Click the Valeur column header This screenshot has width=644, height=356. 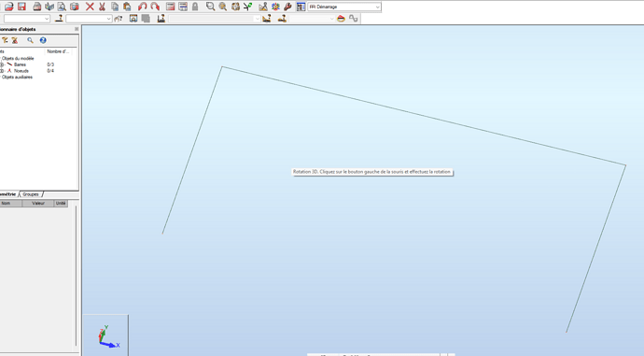click(x=38, y=203)
